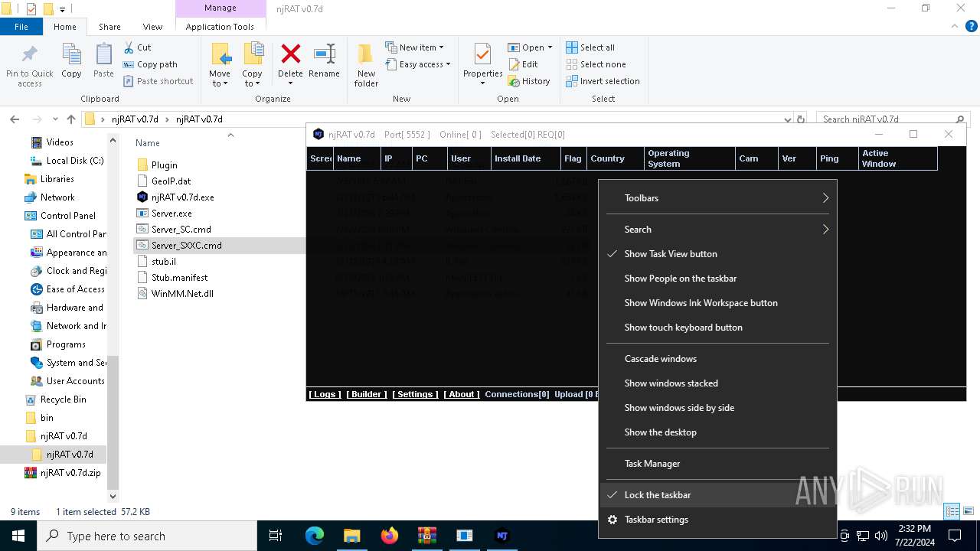Image resolution: width=980 pixels, height=551 pixels.
Task: Toggle Lock the taskbar option
Action: coord(717,495)
